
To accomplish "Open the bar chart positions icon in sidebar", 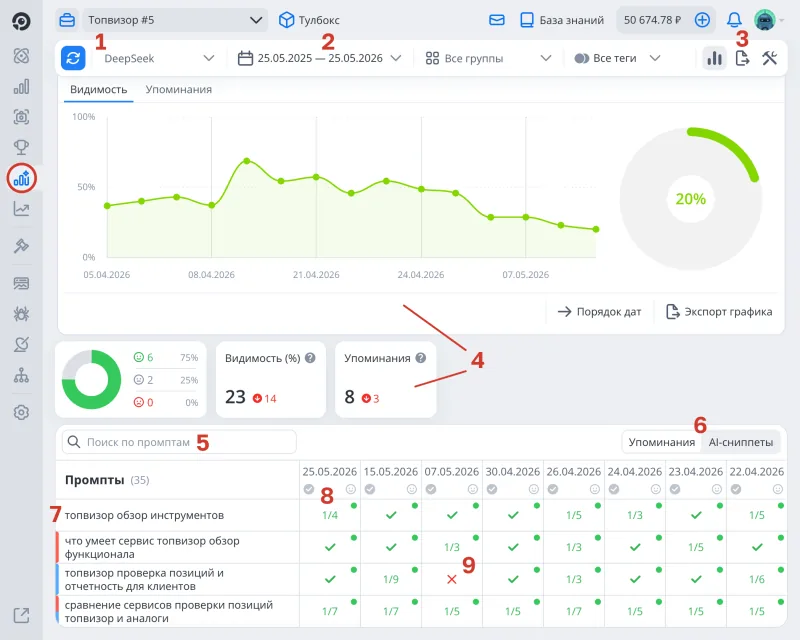I will [21, 87].
